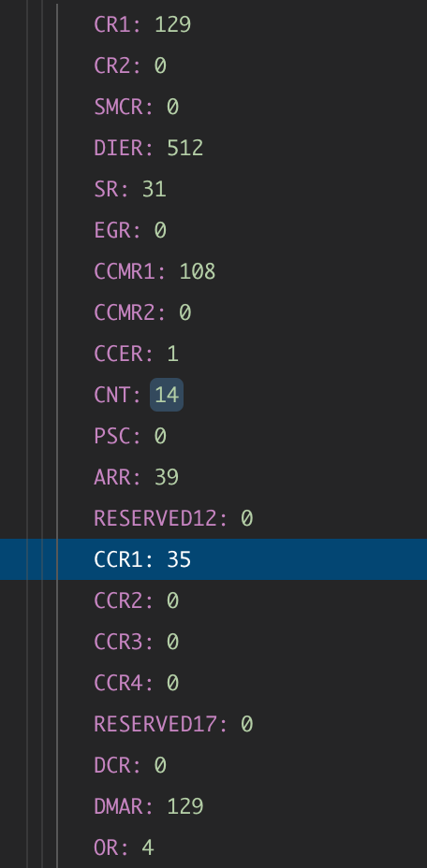Viewport: 427px width, 868px height.
Task: Click the CCER: 1 entry
Action: 213,354
